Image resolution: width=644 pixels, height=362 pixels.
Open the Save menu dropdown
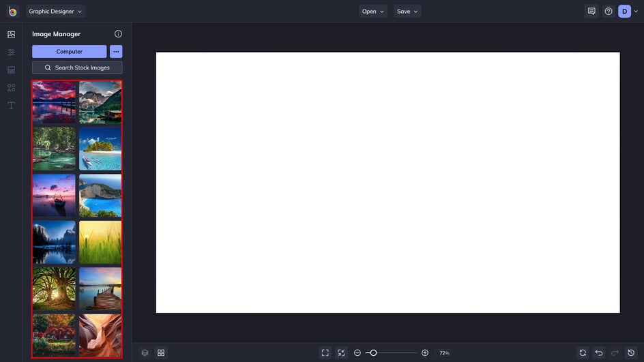coord(407,12)
